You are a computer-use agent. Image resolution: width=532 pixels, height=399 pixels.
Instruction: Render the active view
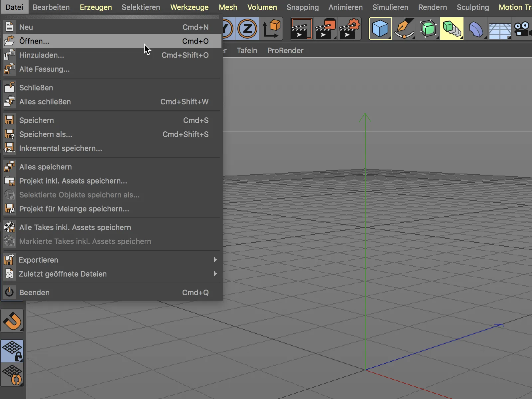click(x=301, y=29)
